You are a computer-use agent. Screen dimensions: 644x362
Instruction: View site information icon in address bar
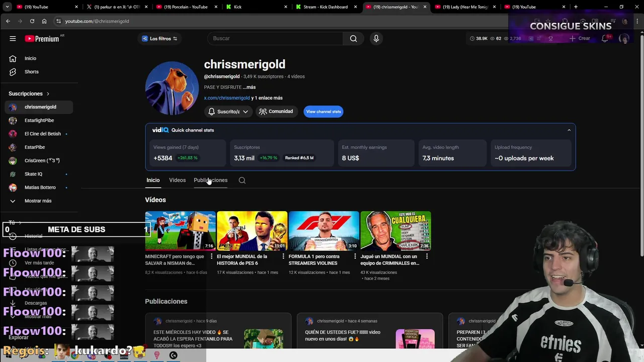(58, 21)
